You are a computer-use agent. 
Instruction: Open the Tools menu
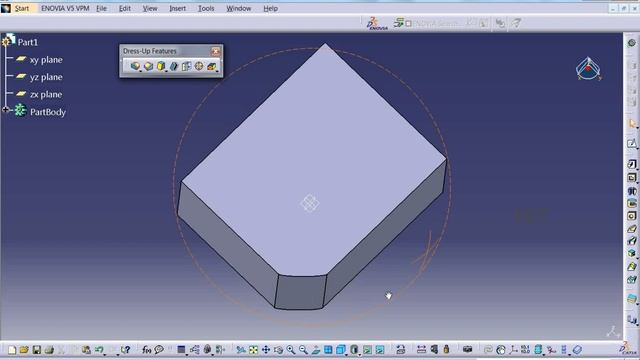coord(206,8)
